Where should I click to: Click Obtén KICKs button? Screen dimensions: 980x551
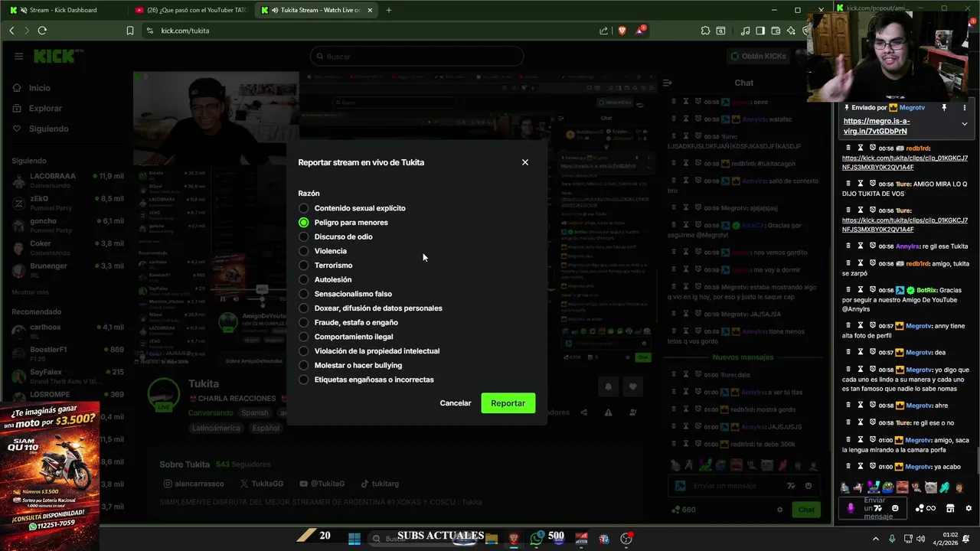pos(758,56)
